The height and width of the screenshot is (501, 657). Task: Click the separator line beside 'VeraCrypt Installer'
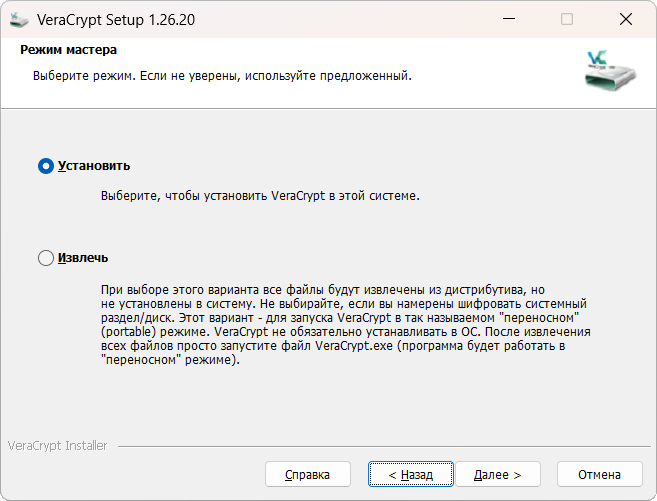pyautogui.click(x=380, y=446)
